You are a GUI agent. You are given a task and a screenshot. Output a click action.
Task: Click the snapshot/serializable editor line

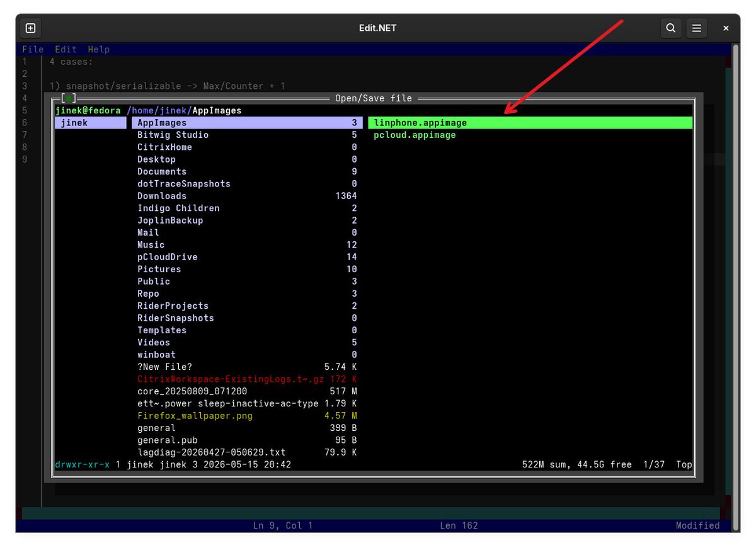click(168, 86)
